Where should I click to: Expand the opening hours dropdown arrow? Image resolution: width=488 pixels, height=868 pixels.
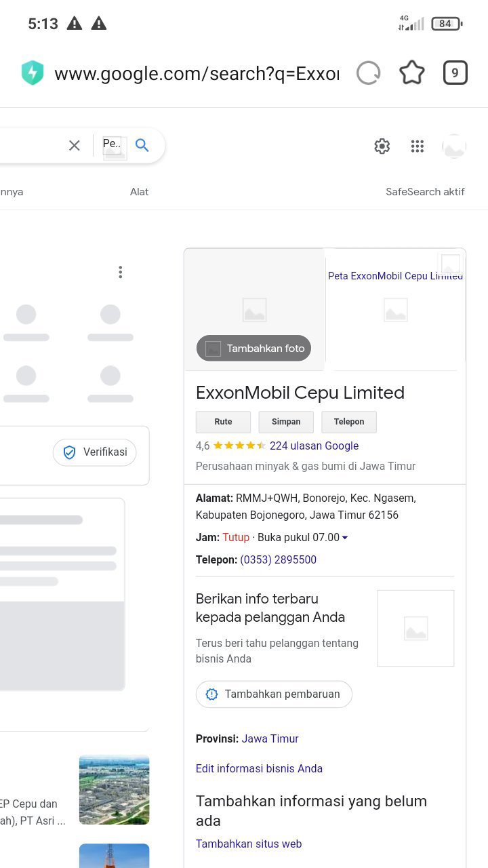point(345,538)
